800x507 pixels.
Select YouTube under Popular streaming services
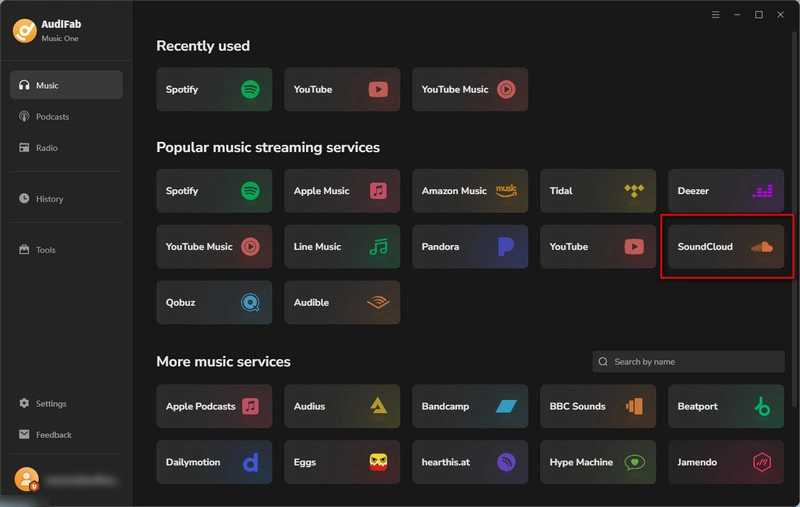pos(598,246)
